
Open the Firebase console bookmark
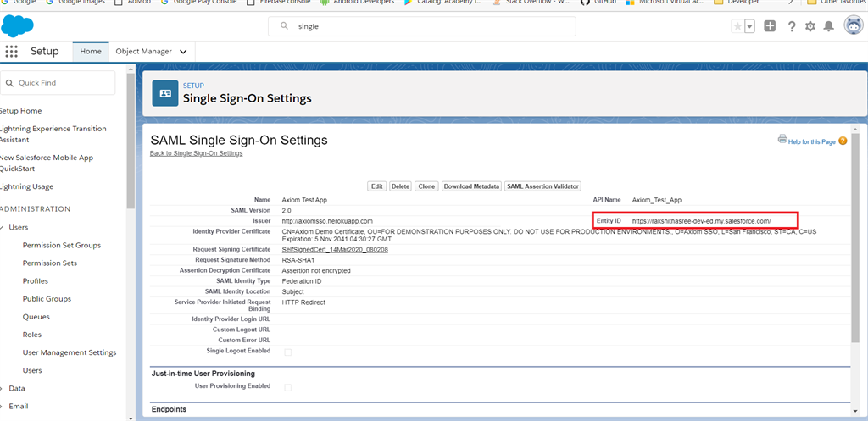point(280,3)
